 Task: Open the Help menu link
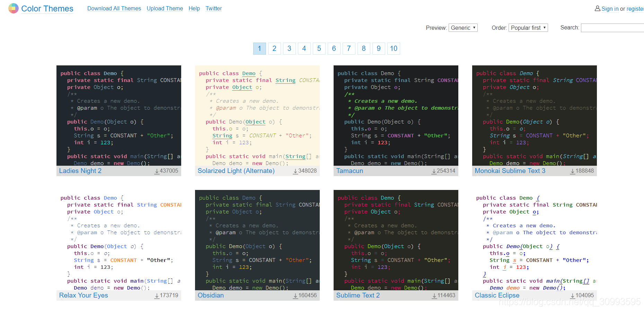tap(194, 8)
